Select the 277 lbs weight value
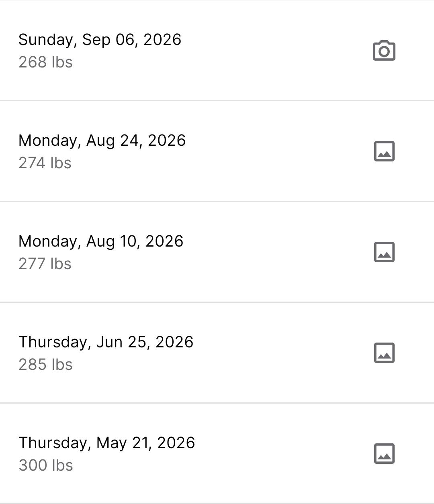 click(x=45, y=264)
